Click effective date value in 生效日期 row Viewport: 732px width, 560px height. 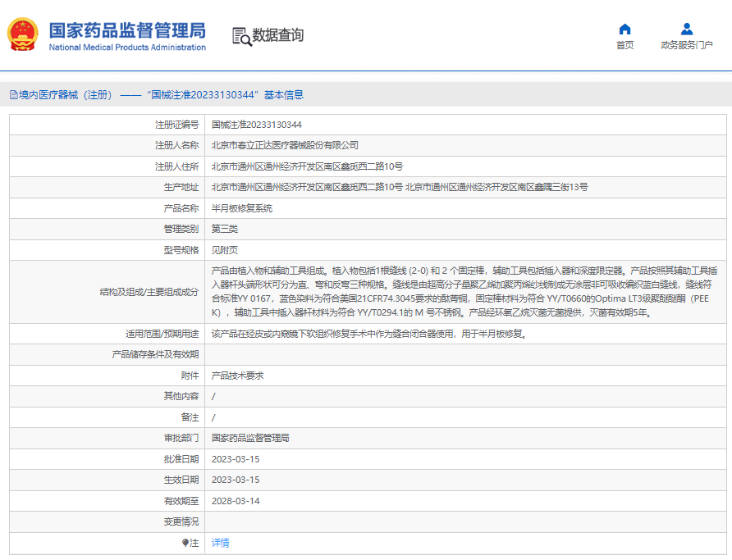point(236,480)
